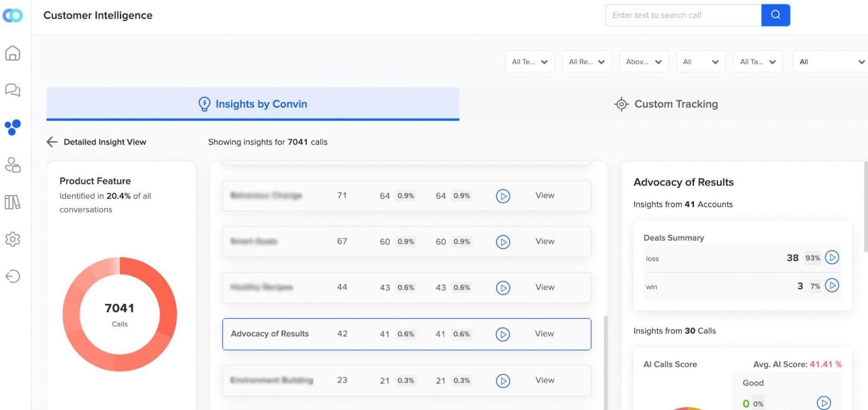Open the settings gear icon in sidebar

[x=12, y=239]
